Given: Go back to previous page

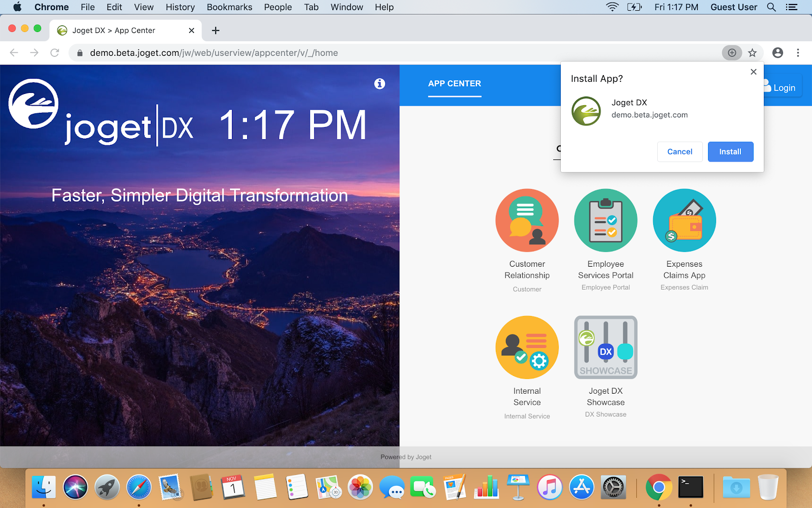Looking at the screenshot, I should pyautogui.click(x=14, y=53).
